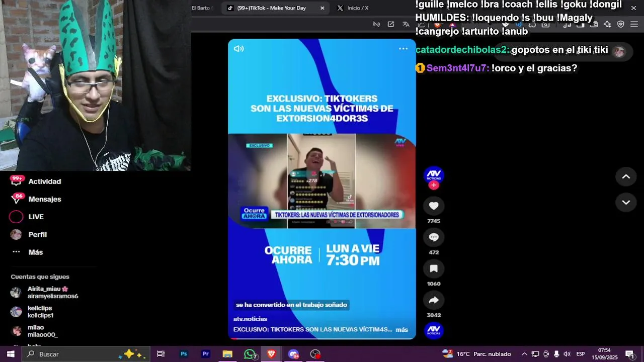Image resolution: width=644 pixels, height=362 pixels.
Task: Open WhatsApp from the taskbar
Action: (250, 354)
